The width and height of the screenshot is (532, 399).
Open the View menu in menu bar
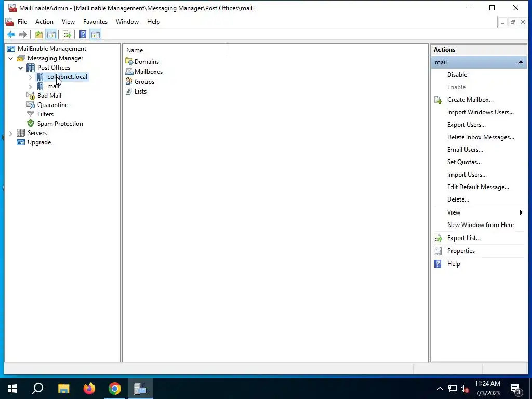tap(68, 22)
